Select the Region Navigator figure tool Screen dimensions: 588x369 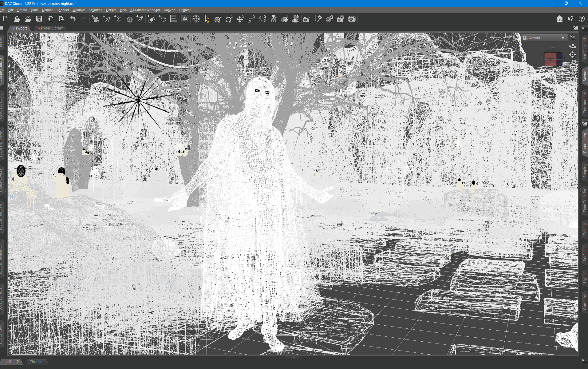[296, 19]
